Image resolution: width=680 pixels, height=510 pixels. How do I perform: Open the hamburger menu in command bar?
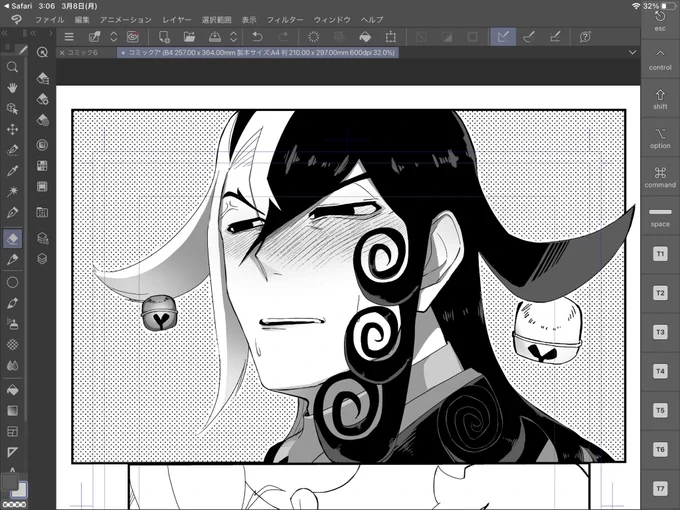pos(69,37)
